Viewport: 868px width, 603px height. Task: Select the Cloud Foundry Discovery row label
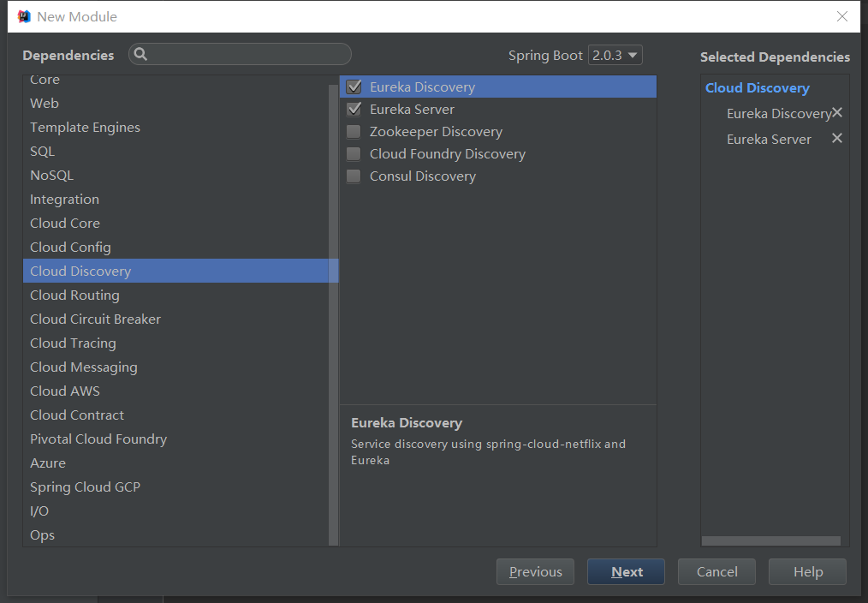(x=448, y=154)
